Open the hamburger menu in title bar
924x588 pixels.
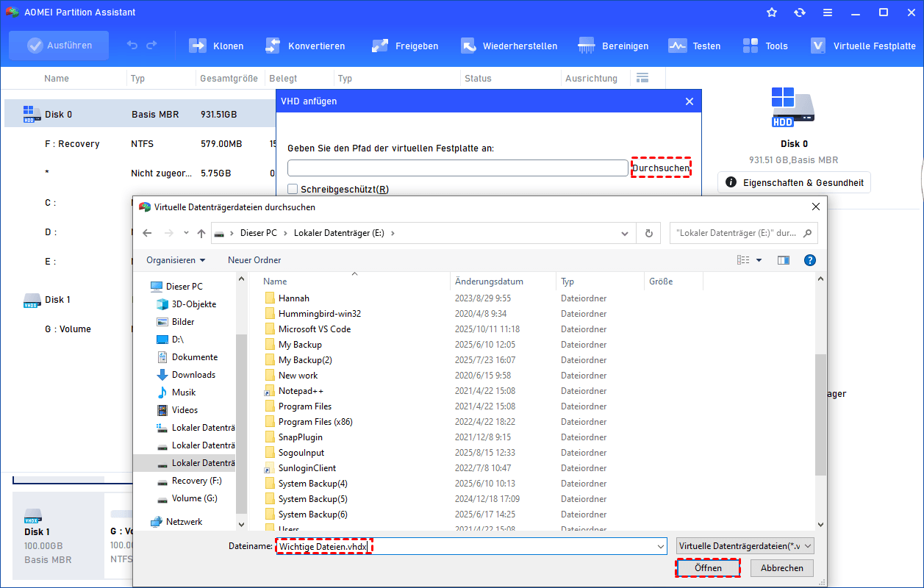(828, 12)
